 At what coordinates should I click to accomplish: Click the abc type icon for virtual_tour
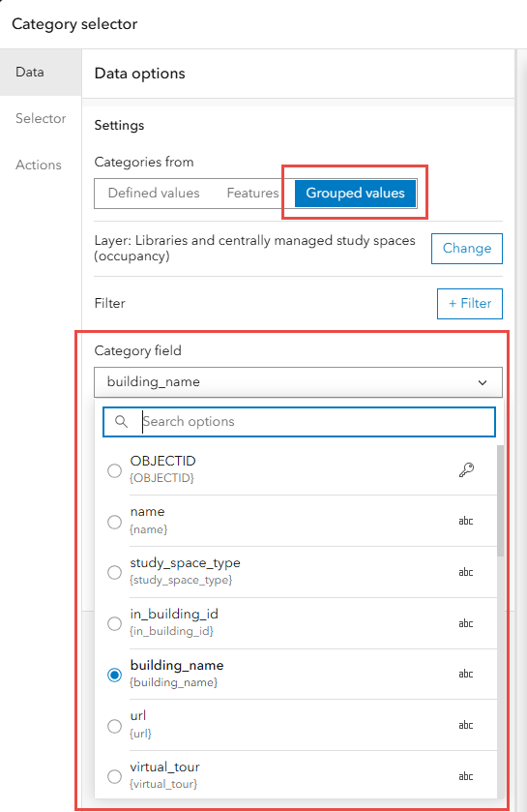466,776
